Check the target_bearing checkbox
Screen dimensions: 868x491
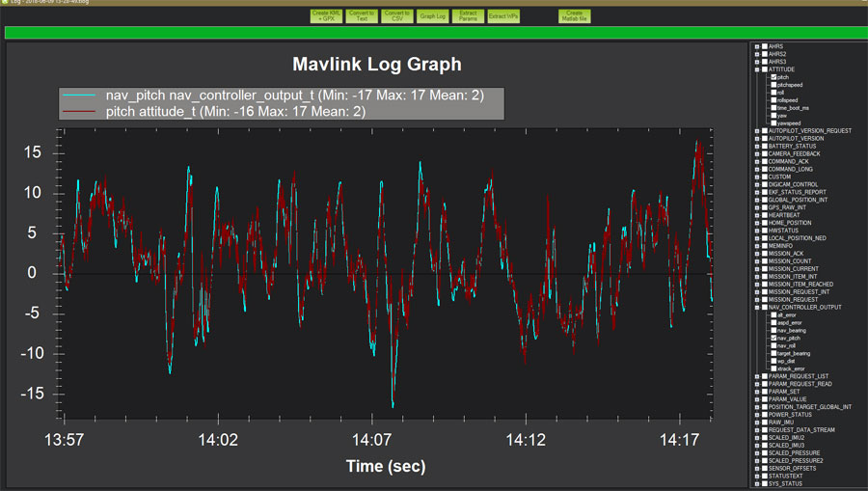[x=773, y=354]
